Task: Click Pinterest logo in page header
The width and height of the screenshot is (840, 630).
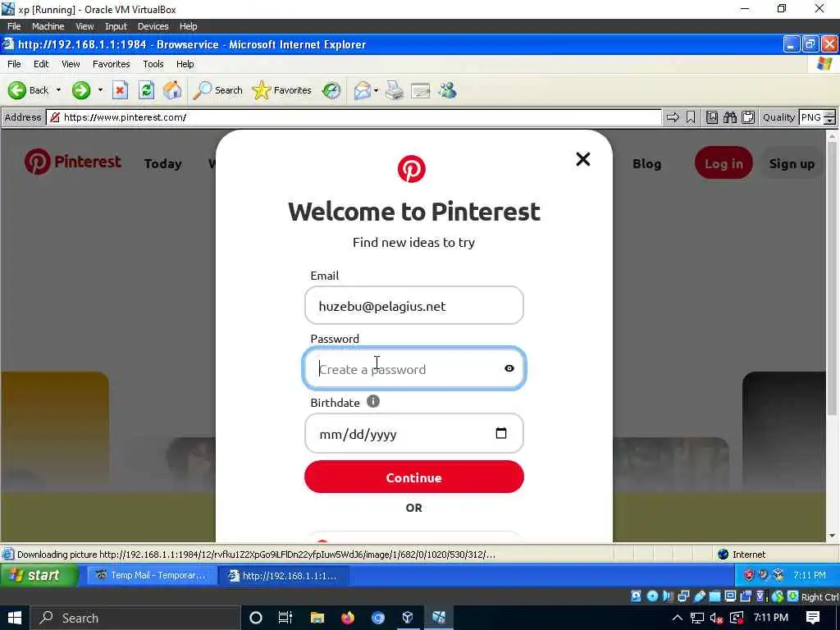Action: (x=73, y=162)
